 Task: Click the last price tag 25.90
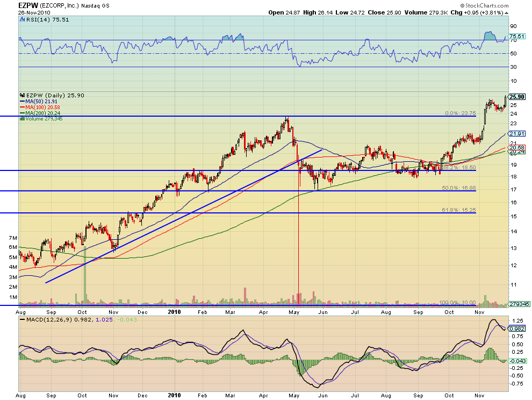point(517,97)
